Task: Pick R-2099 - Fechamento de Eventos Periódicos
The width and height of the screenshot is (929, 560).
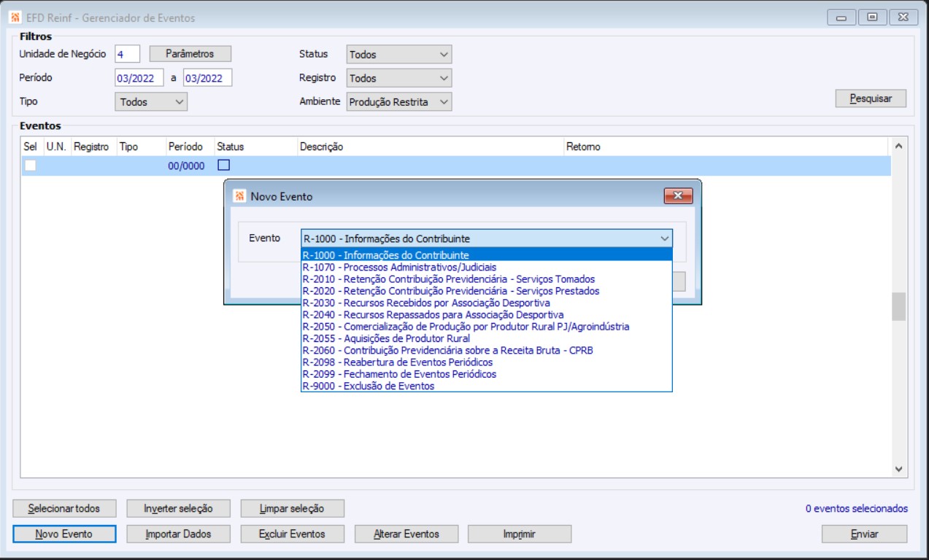Action: tap(487, 374)
